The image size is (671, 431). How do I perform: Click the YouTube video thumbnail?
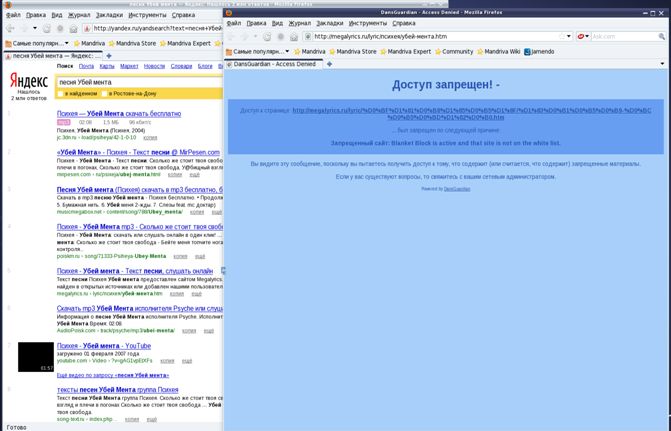point(36,357)
